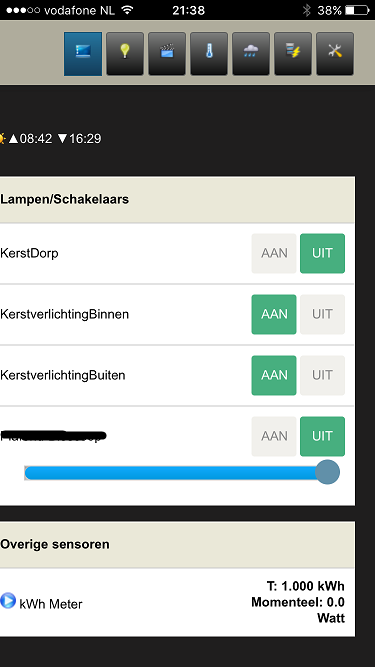Switch KerstverlichtingBinnen off with UIT
This screenshot has height=667, width=375.
tap(322, 314)
